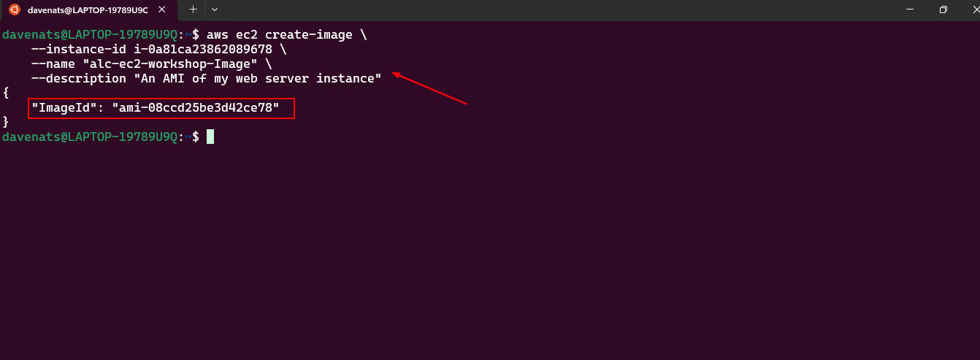This screenshot has width=980, height=360.
Task: Click the --name flag in the command
Action: tap(53, 64)
